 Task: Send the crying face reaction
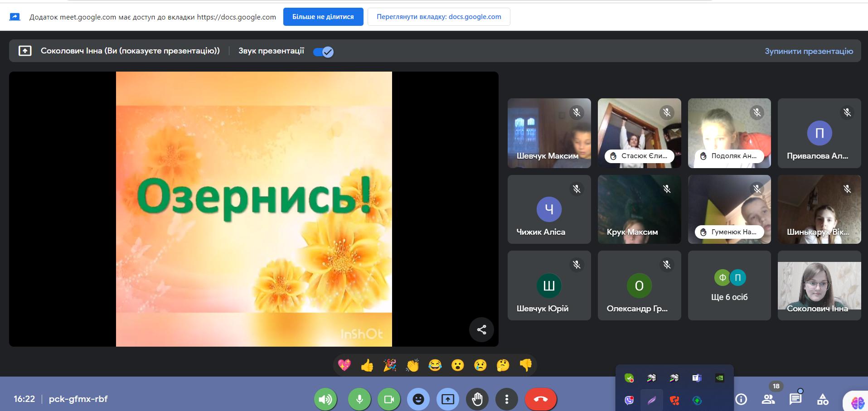point(480,365)
